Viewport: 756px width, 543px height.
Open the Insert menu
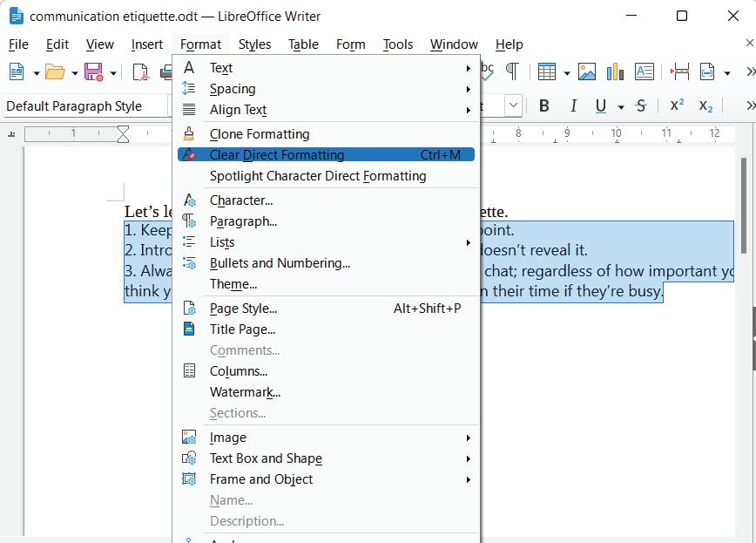coord(147,44)
